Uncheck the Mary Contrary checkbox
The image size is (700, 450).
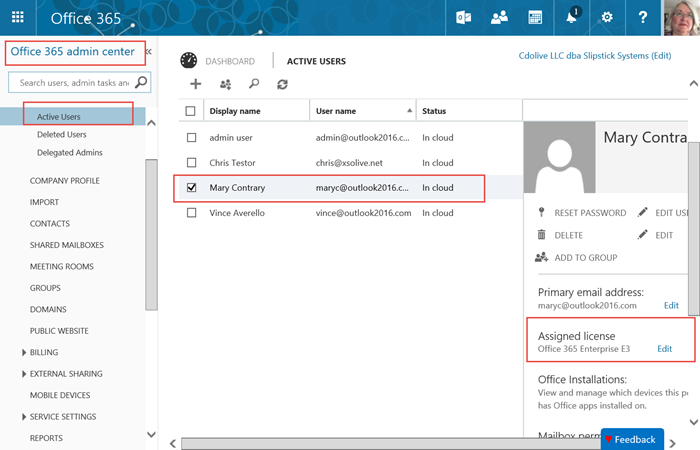192,187
